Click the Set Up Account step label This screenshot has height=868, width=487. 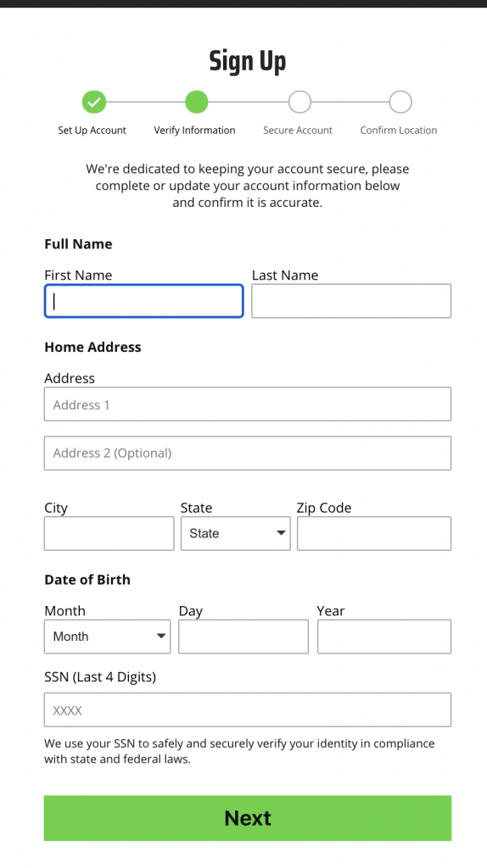[92, 131]
